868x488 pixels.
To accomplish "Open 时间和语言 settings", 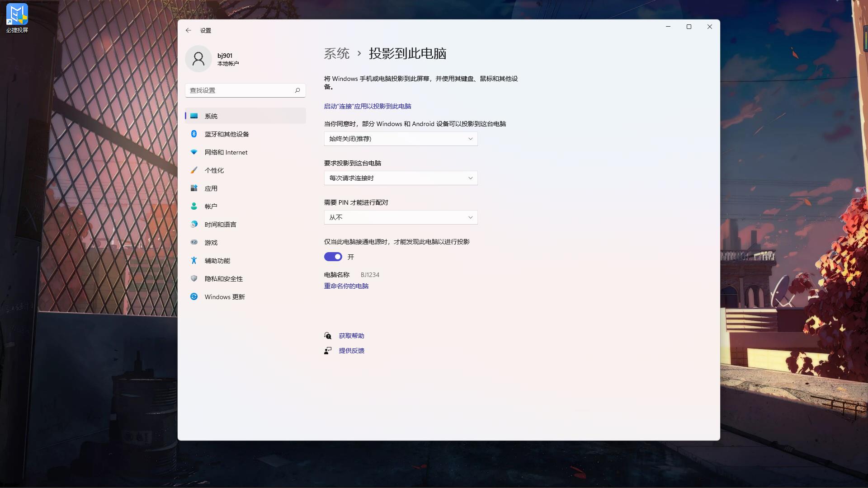I will [245, 224].
